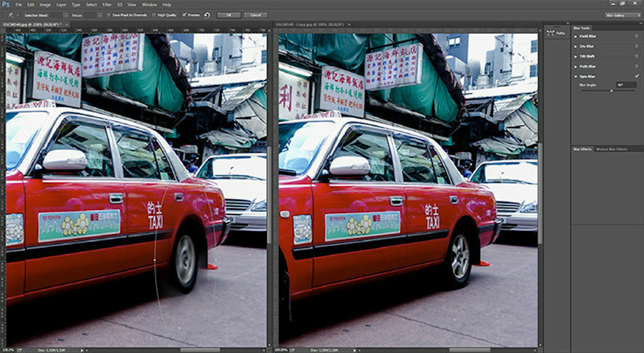The width and height of the screenshot is (644, 353).
Task: Close the DSC00540 - Copy.jpg tab
Action: (x=349, y=24)
